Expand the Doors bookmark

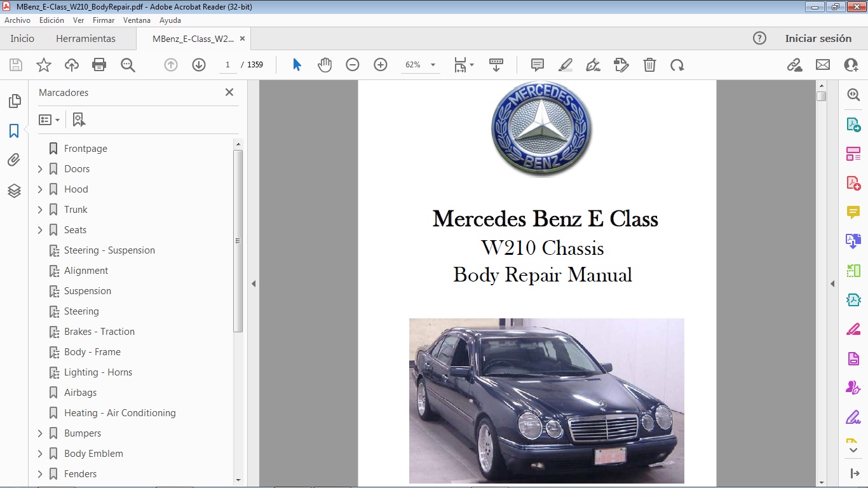[40, 168]
